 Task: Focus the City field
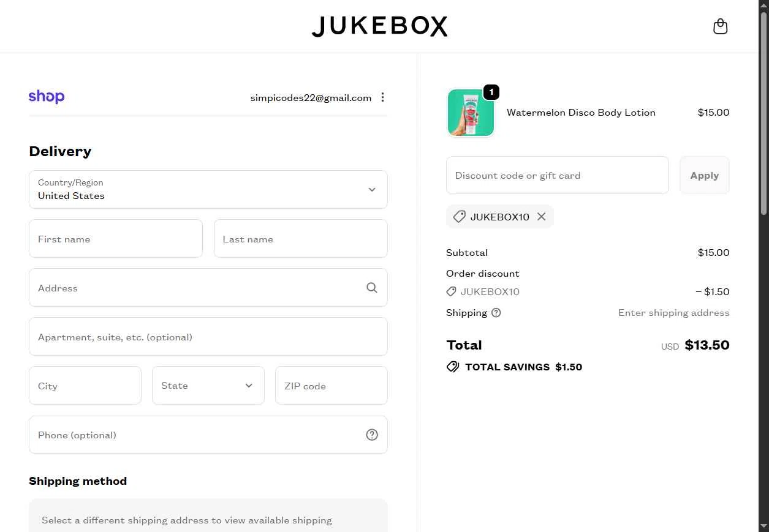[x=85, y=386]
